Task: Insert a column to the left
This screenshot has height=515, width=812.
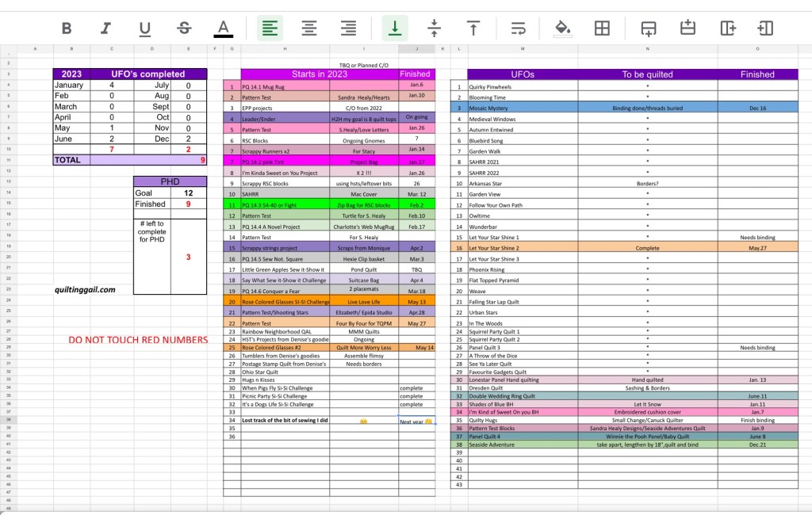Action: coord(765,29)
